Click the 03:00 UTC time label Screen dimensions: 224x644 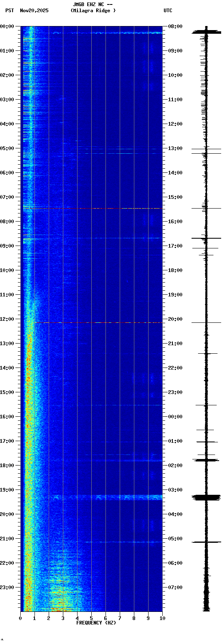coord(176,490)
